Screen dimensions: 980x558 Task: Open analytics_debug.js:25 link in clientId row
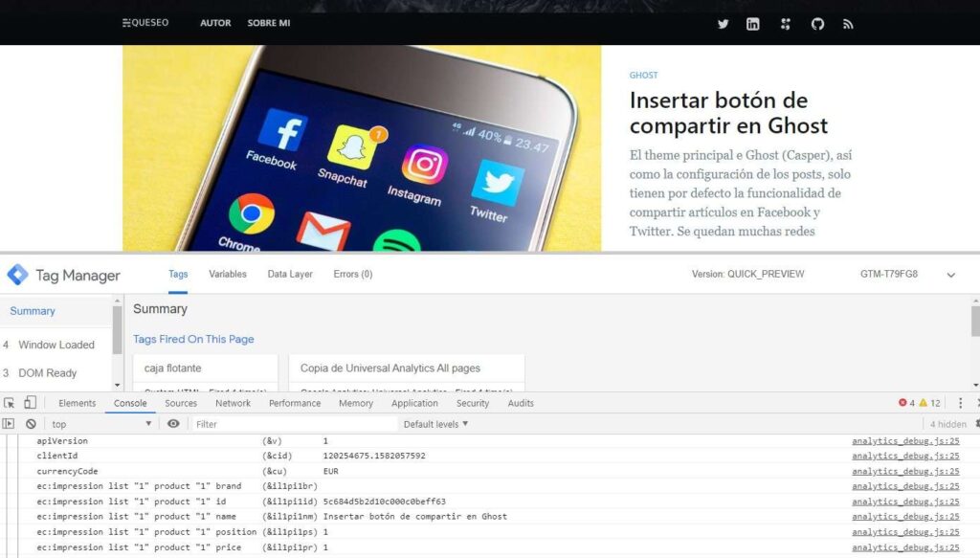tap(905, 457)
